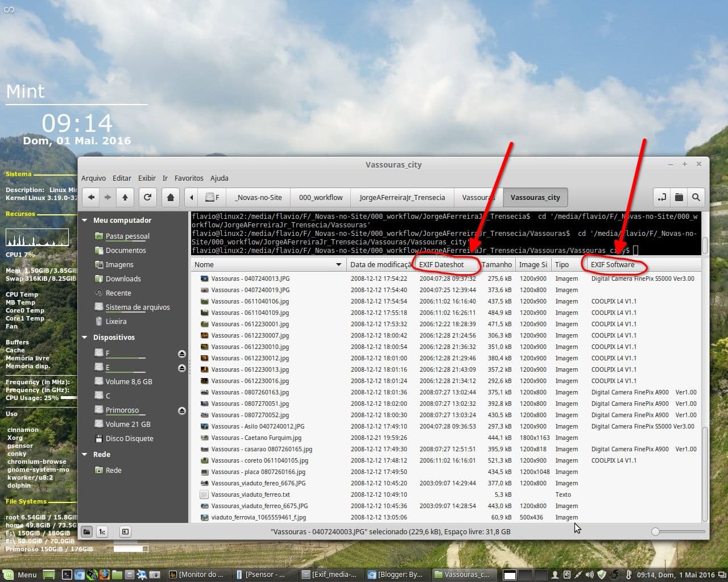Open the Home folder icon in toolbar
The height and width of the screenshot is (582, 728).
click(170, 197)
